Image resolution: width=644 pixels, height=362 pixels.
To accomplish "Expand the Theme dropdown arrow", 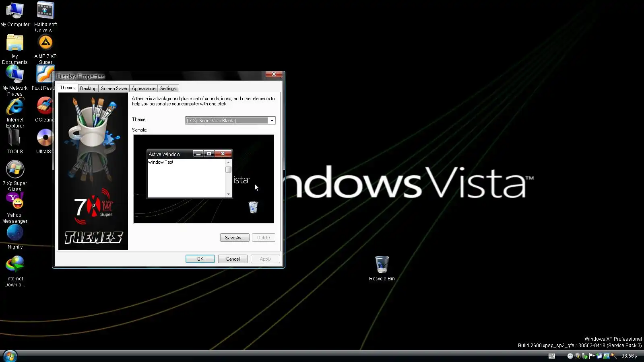I will click(x=272, y=121).
